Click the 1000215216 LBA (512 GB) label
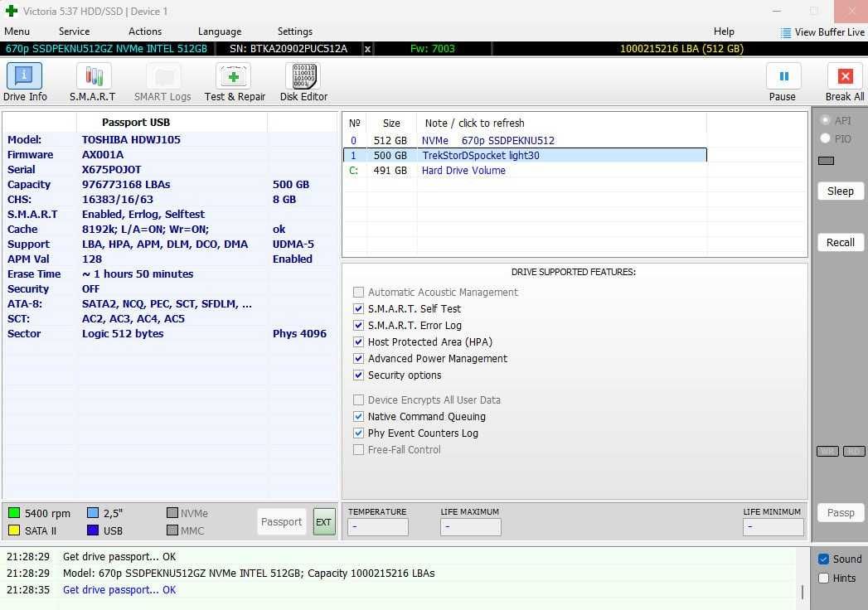This screenshot has width=868, height=610. (x=681, y=49)
